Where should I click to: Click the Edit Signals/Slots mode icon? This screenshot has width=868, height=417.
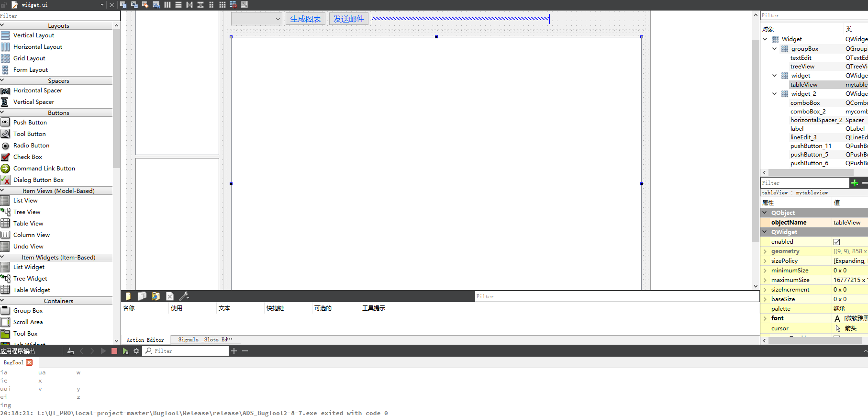[x=134, y=5]
